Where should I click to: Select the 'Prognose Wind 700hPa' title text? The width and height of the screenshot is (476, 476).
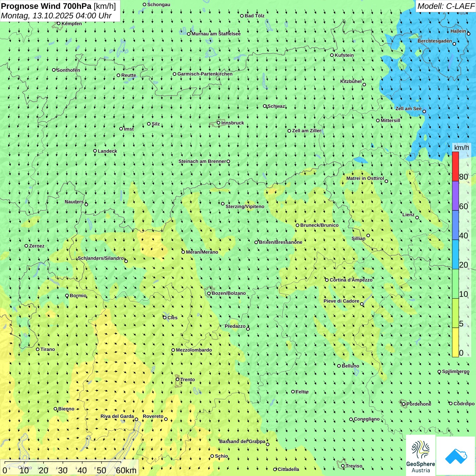pyautogui.click(x=46, y=6)
